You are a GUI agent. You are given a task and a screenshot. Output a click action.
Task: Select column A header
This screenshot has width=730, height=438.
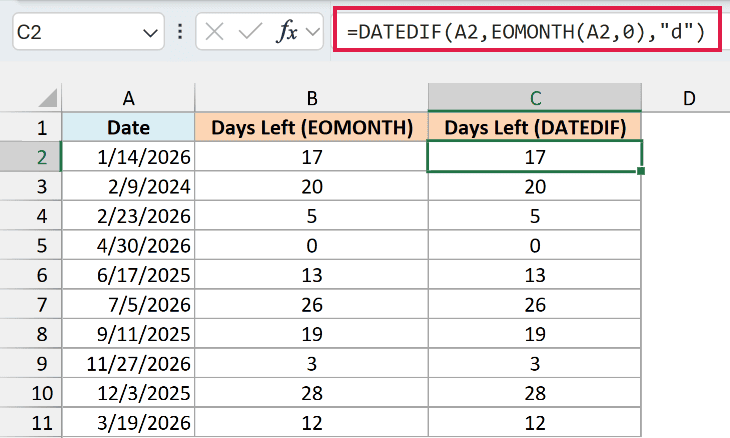tap(128, 98)
